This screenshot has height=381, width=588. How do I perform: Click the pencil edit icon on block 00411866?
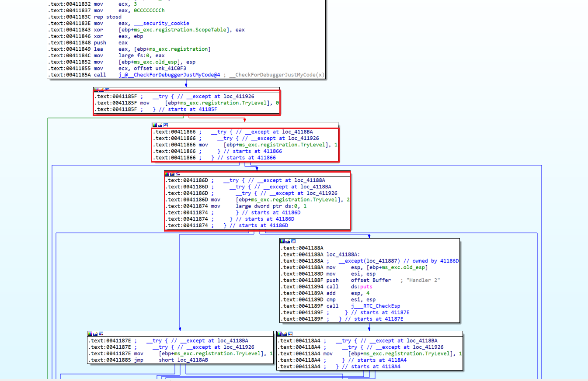coord(160,125)
